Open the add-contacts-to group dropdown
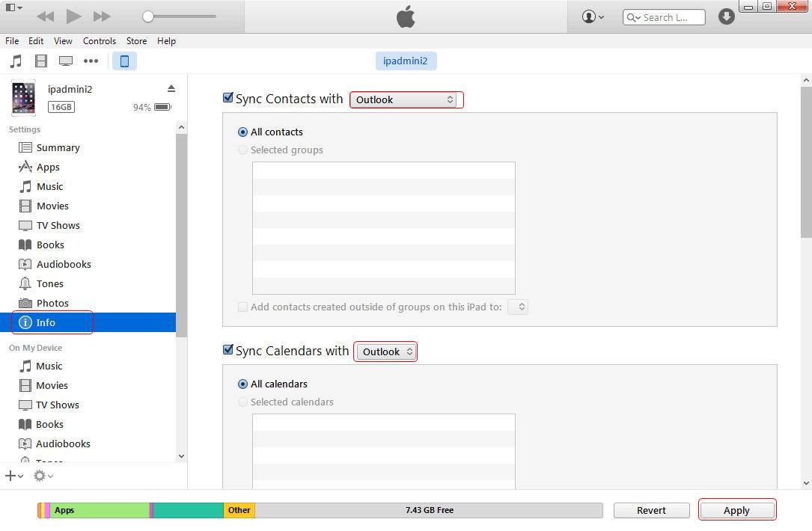This screenshot has height=531, width=812. tap(518, 307)
